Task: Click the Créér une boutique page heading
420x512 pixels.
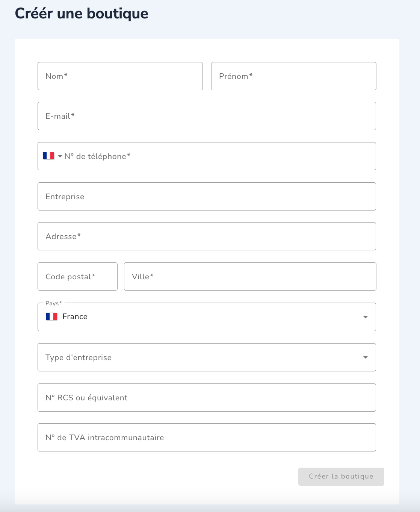Action: [x=82, y=14]
